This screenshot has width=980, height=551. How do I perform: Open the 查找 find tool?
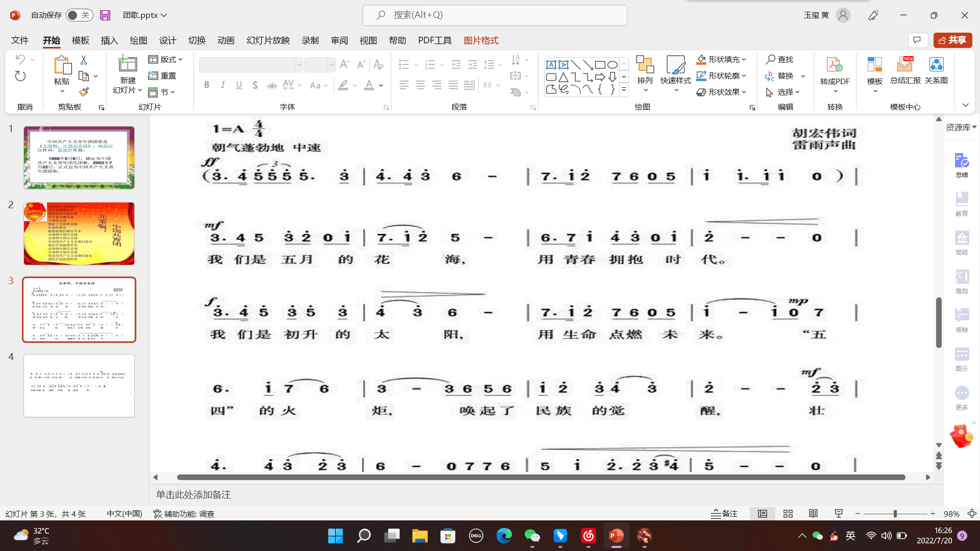tap(779, 59)
